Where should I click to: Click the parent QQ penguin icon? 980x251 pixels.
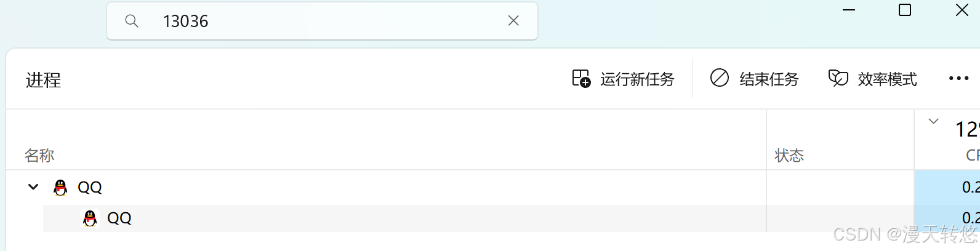(60, 187)
